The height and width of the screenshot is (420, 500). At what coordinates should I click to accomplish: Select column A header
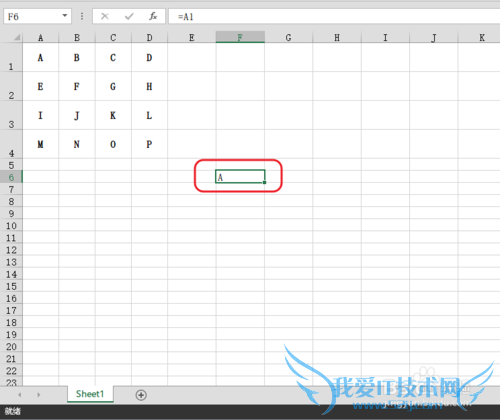click(40, 38)
